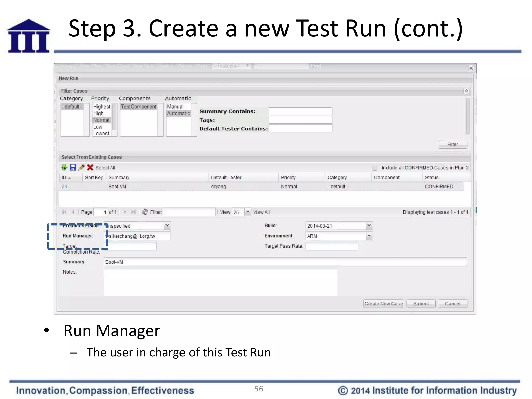Click the Submit button
Viewport: 532px width, 399px height.
(421, 304)
